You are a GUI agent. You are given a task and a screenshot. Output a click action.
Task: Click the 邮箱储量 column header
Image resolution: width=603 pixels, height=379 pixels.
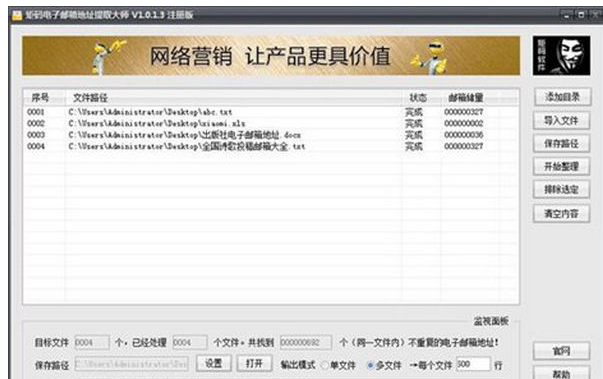coord(469,98)
